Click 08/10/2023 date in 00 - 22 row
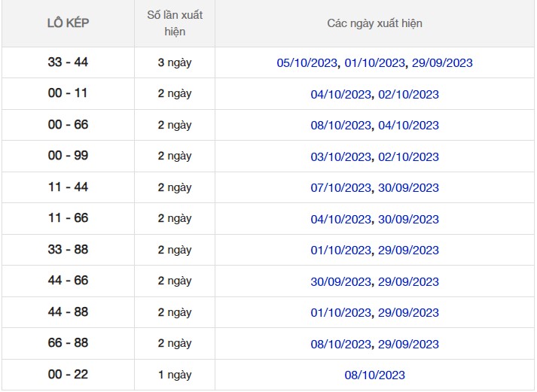 [x=375, y=375]
